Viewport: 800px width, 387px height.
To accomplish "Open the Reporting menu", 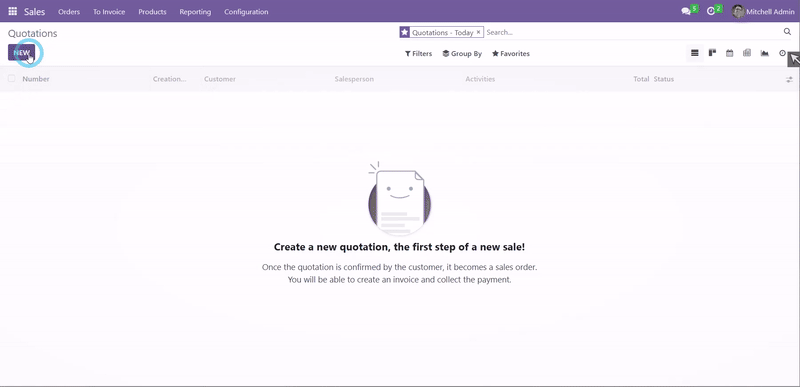I will 195,12.
